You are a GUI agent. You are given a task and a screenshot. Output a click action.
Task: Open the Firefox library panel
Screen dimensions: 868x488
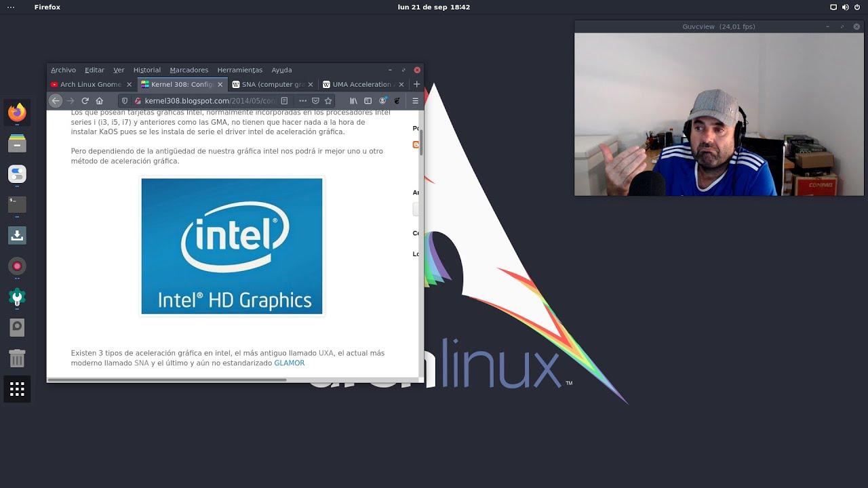[x=352, y=100]
